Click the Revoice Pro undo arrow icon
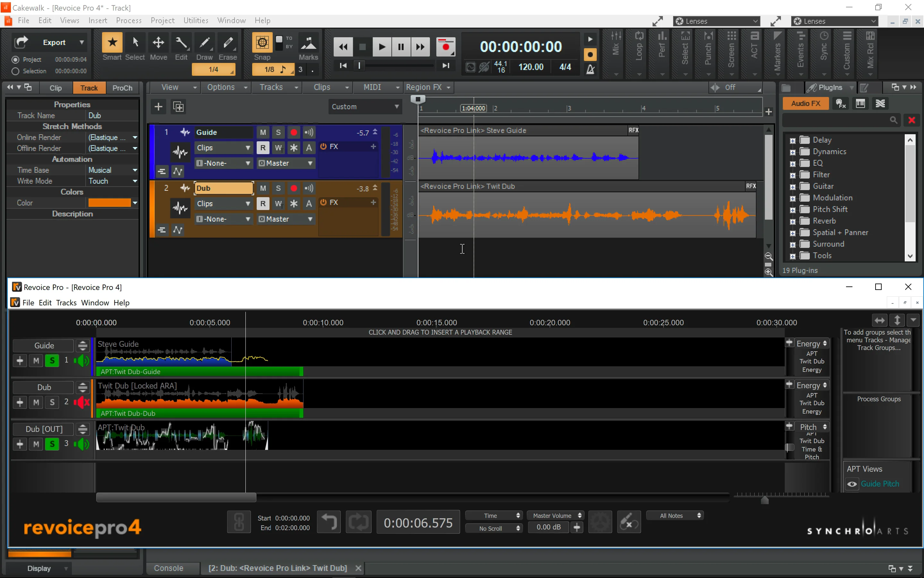Screen dimensions: 924x578 pyautogui.click(x=329, y=522)
